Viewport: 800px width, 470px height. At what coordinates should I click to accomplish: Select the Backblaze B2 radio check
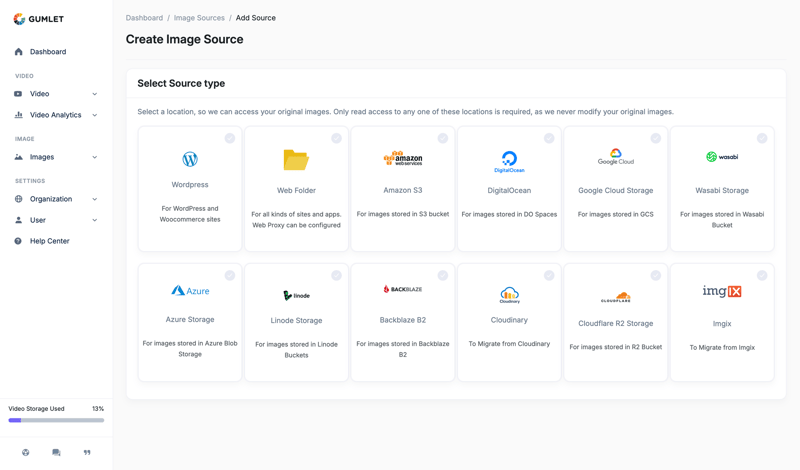coord(443,276)
